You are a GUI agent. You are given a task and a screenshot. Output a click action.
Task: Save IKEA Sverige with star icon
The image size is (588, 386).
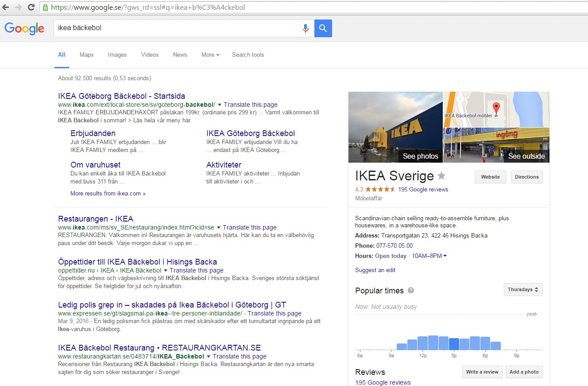coord(441,176)
